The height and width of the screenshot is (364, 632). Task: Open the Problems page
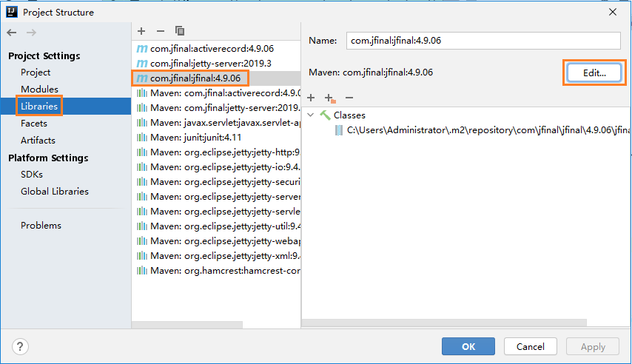[x=41, y=226]
